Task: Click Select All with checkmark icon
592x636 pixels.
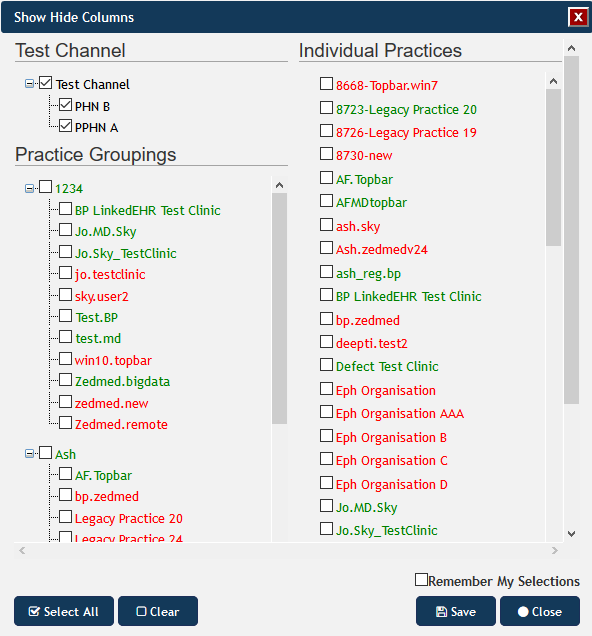Action: pos(64,611)
